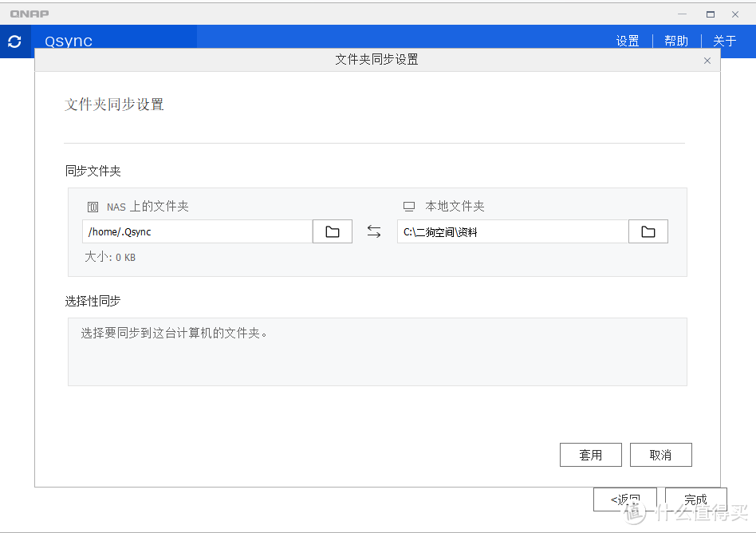Open the 帮助 menu

click(676, 41)
